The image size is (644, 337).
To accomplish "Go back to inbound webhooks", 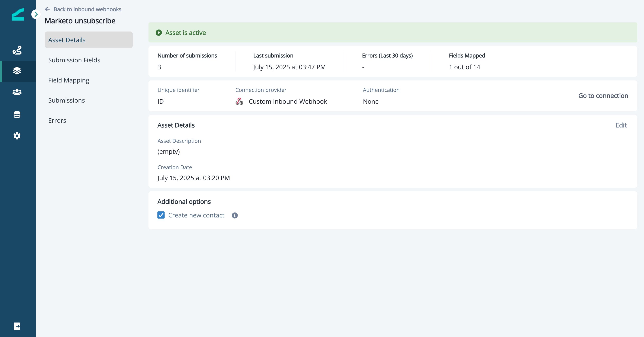I will [87, 9].
